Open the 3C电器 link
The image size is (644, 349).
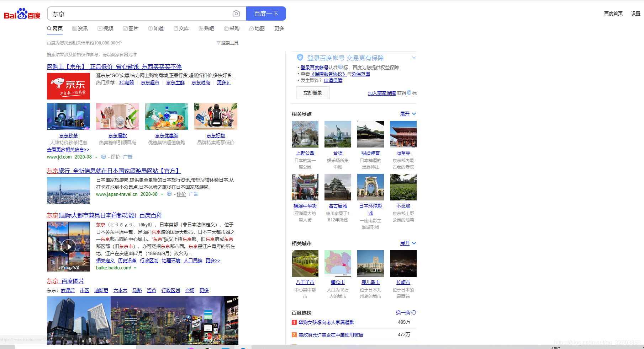[x=126, y=82]
